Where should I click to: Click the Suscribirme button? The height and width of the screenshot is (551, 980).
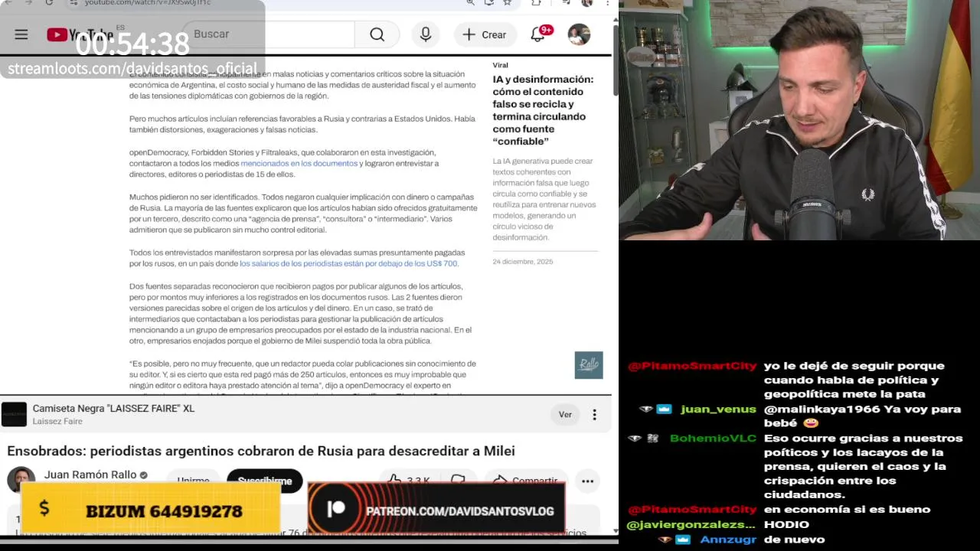pyautogui.click(x=264, y=480)
